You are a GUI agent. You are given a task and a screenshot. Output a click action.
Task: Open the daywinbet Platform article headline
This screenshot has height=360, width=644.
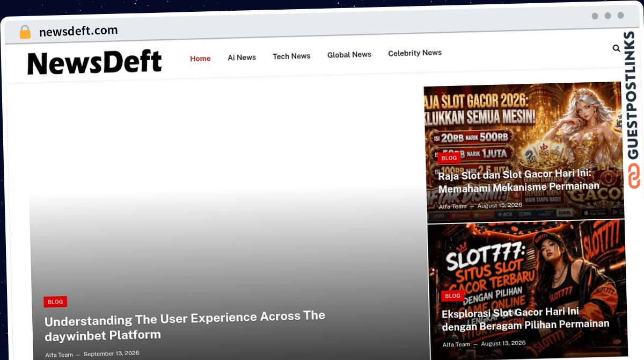(x=185, y=326)
